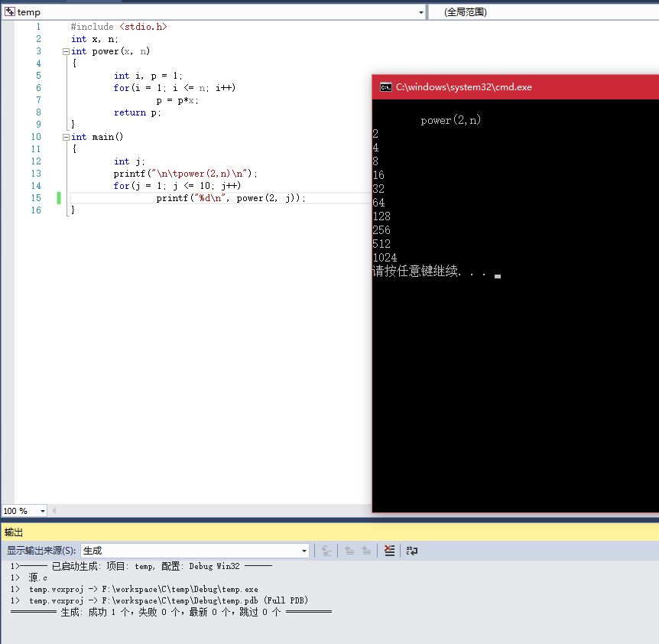Click 'power(2,n)' header in console output
Viewport: 659px width, 644px height.
pos(450,120)
